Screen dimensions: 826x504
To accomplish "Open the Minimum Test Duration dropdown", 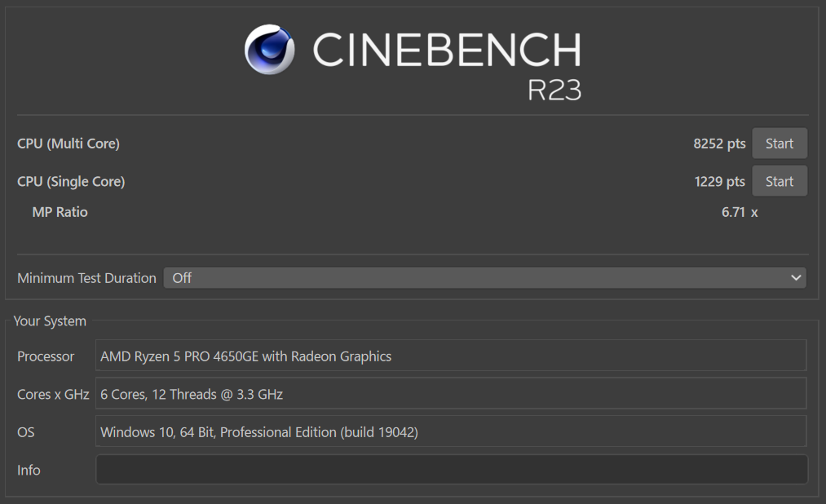I will [484, 277].
